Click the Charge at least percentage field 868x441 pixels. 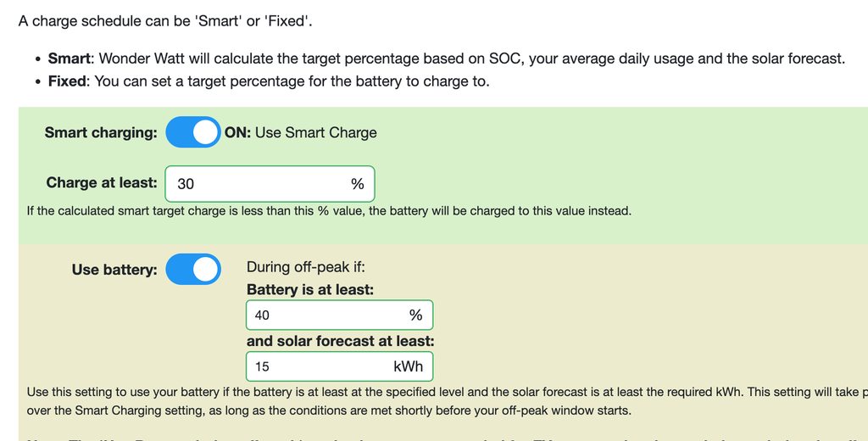point(254,183)
